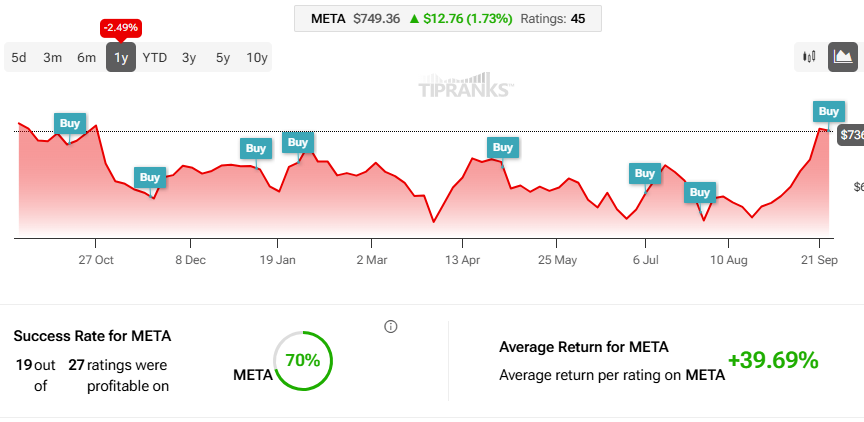Choose the 6m time range
Image resolution: width=864 pixels, height=422 pixels.
click(x=86, y=57)
